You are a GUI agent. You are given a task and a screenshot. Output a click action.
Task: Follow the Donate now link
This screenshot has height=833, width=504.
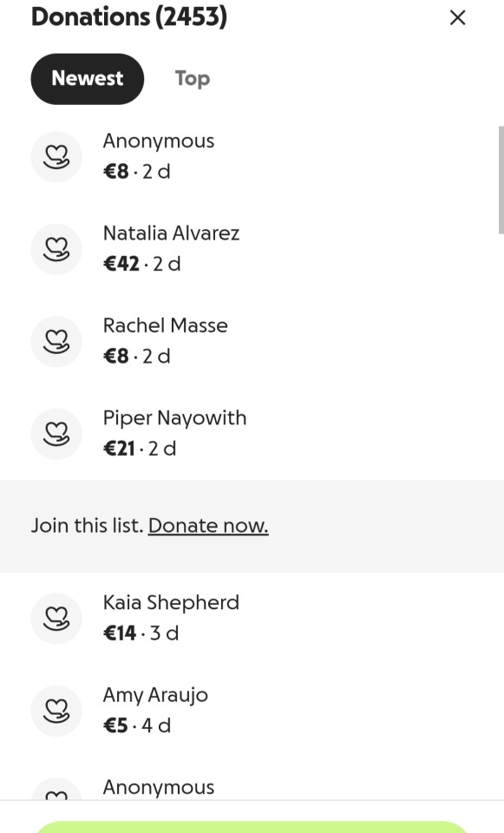208,526
